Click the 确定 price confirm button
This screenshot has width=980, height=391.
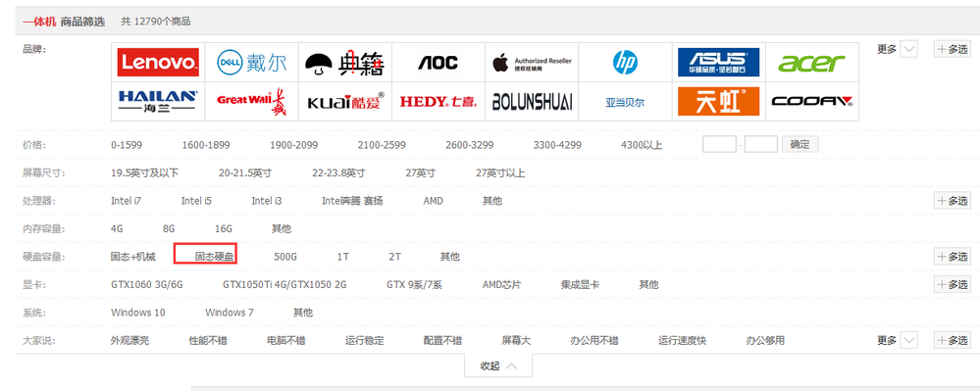(800, 144)
